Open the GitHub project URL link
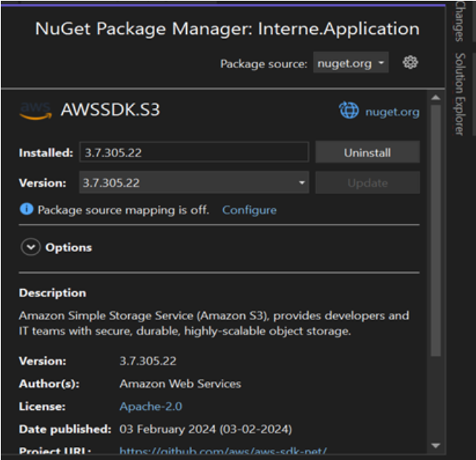The image size is (476, 460). (223, 451)
